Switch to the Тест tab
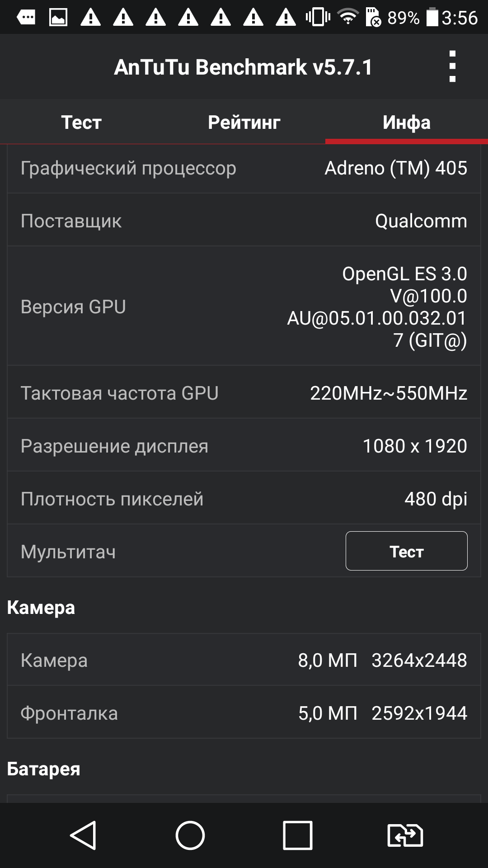 point(81,122)
